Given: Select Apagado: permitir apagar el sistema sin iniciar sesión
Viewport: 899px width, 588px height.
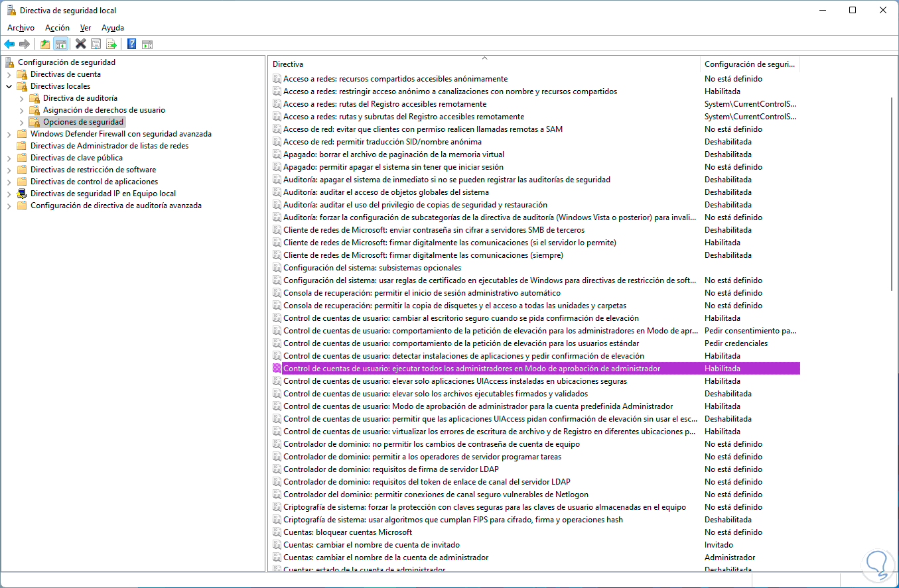Looking at the screenshot, I should pos(393,167).
